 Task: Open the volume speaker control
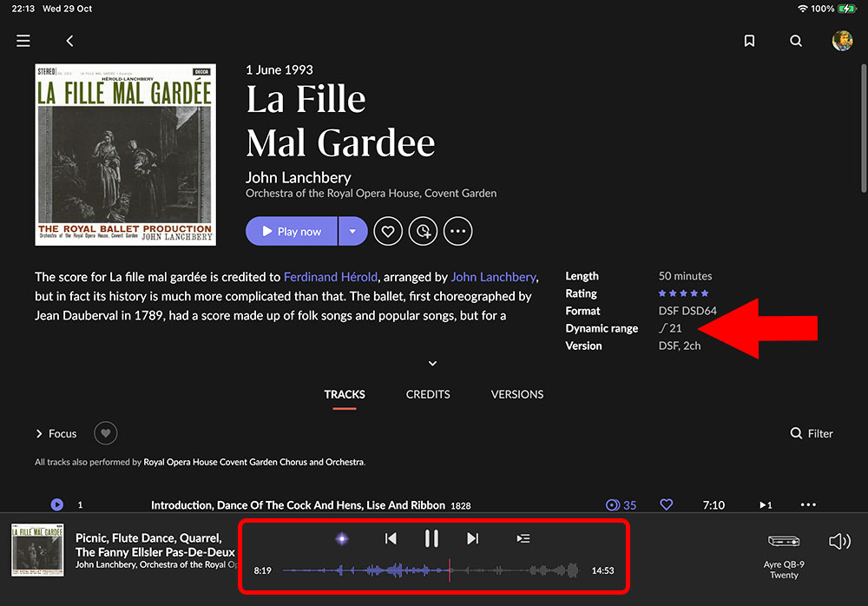(x=839, y=542)
